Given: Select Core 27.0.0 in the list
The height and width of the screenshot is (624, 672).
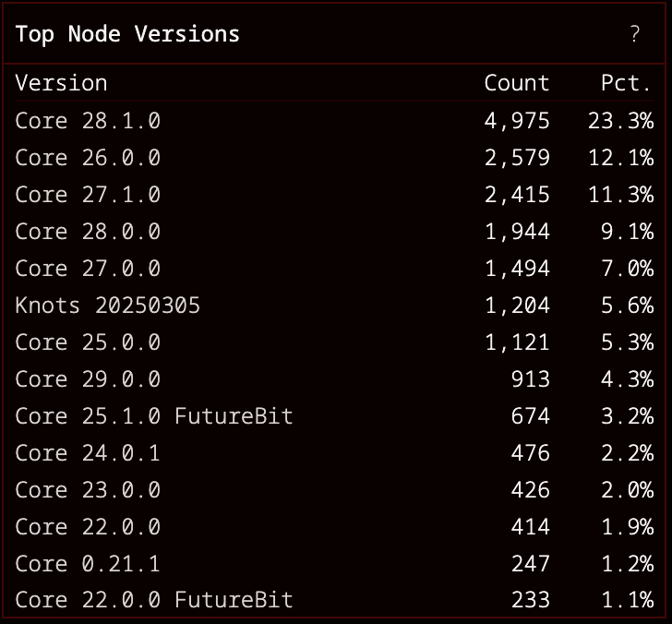Looking at the screenshot, I should click(x=88, y=269).
